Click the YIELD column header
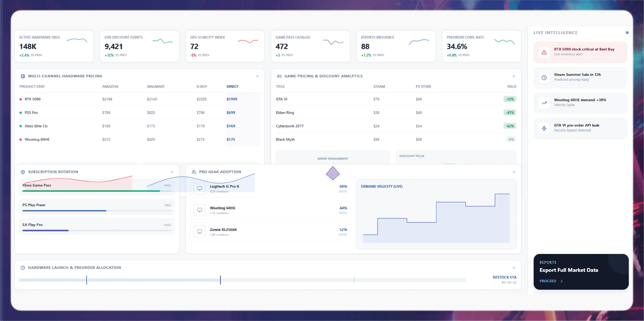The width and height of the screenshot is (644, 321). click(x=511, y=86)
